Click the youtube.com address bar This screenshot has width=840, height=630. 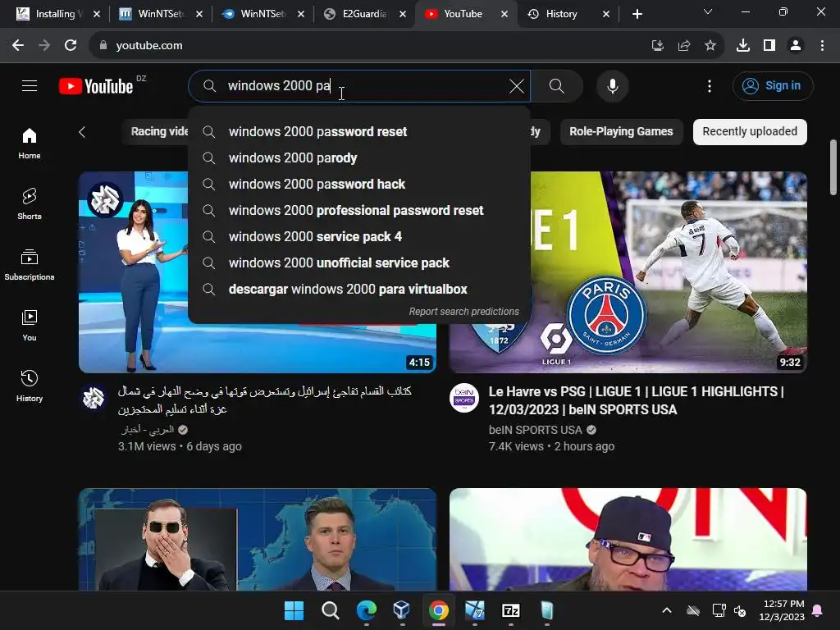click(x=370, y=46)
